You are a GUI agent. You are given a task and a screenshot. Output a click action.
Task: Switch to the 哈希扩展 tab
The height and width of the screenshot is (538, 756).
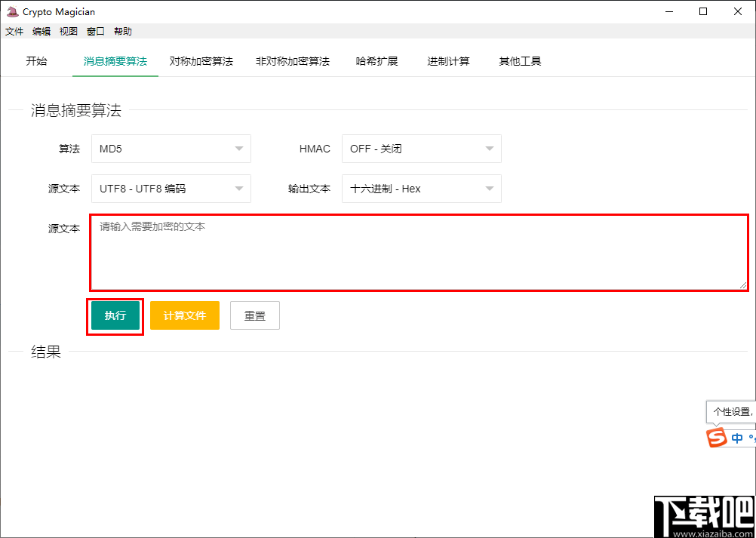click(x=377, y=61)
